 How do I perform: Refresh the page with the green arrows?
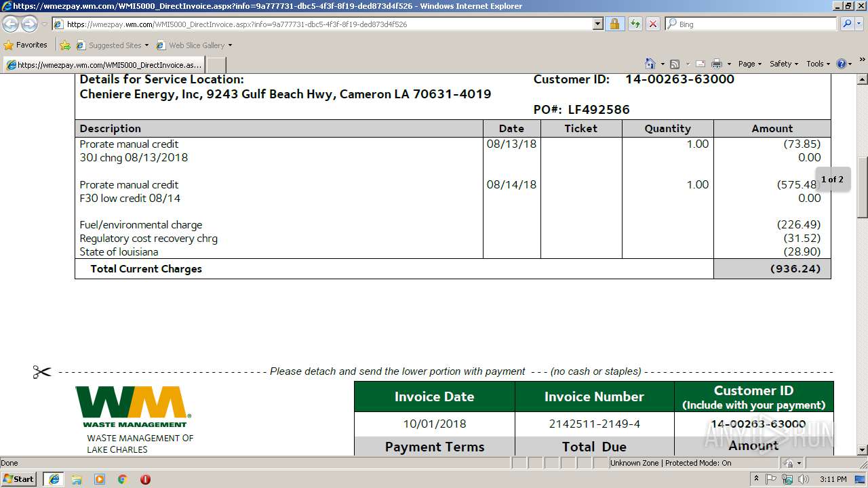635,24
